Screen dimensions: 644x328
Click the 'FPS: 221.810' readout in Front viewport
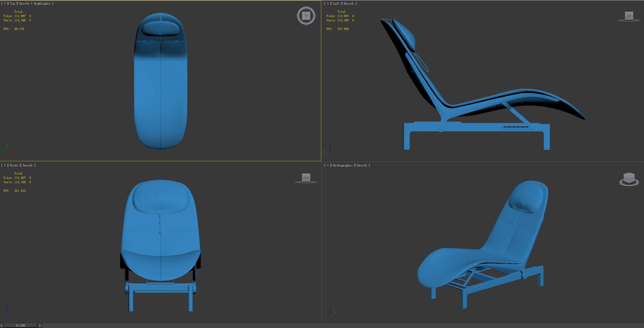14,191
